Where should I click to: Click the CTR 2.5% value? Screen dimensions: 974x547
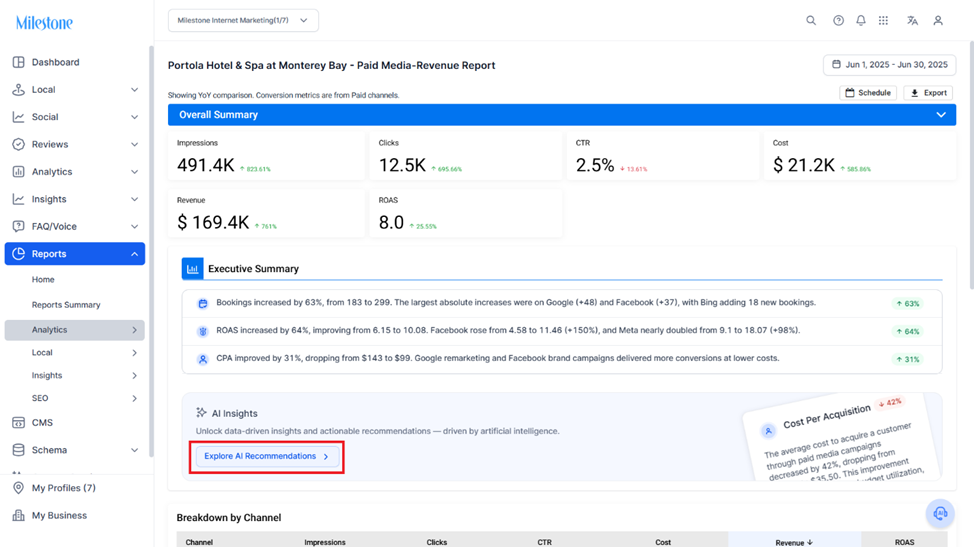tap(595, 165)
